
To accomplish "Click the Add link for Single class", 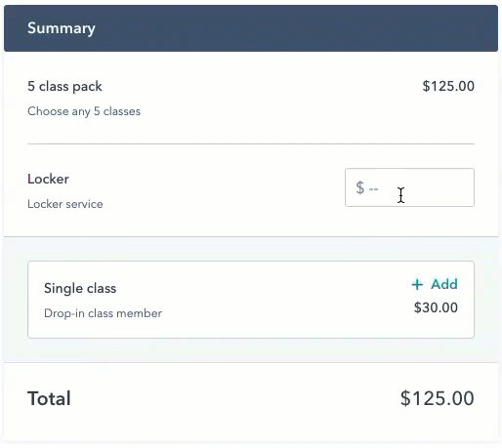I will 435,284.
